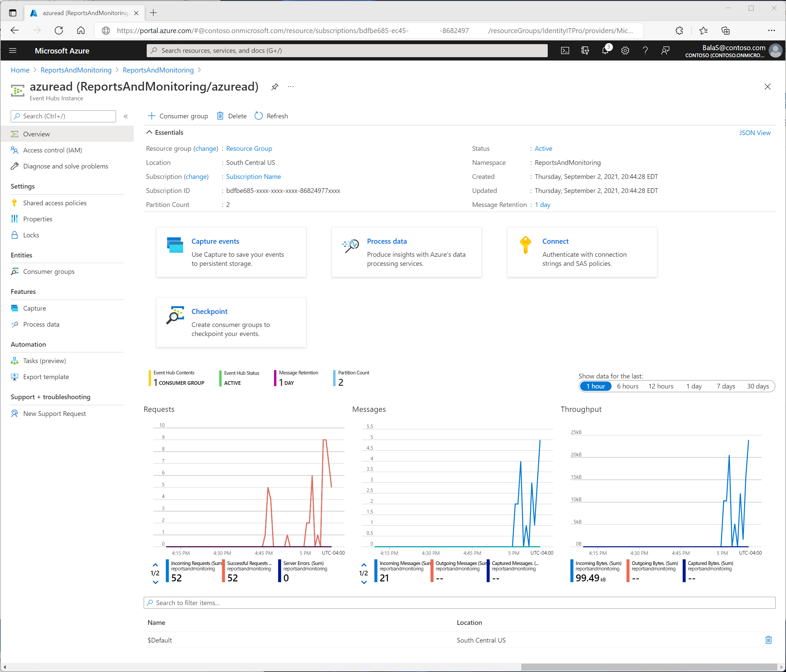Open Cloud Shell from the top bar

[565, 50]
